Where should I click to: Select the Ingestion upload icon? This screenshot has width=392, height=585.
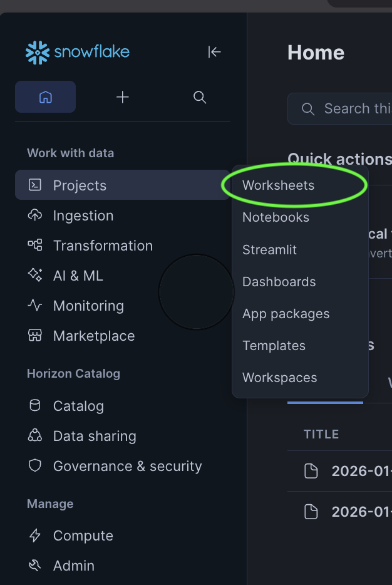click(x=34, y=215)
